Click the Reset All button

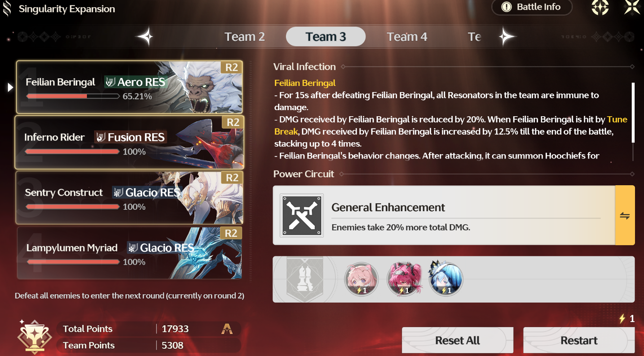(x=458, y=340)
